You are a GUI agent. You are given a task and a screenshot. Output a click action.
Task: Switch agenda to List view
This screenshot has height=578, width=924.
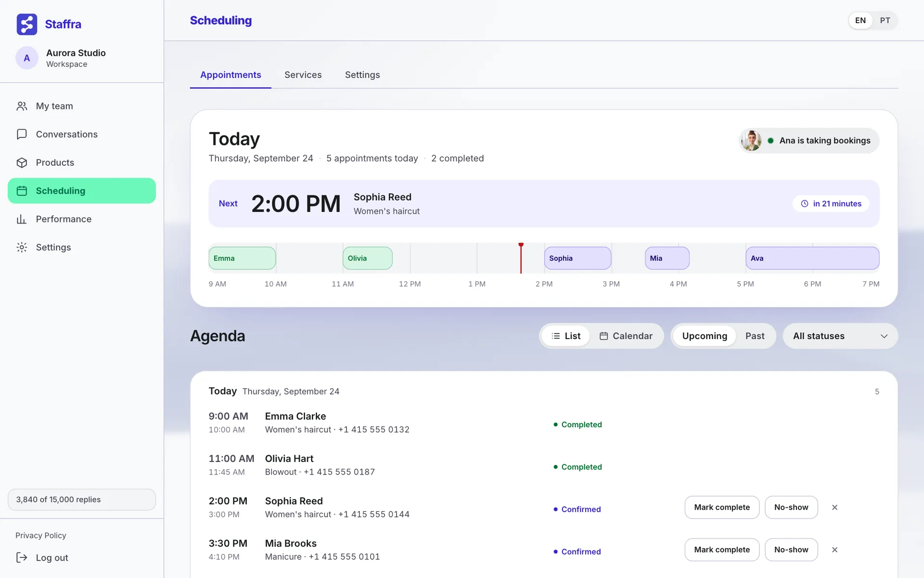[566, 336]
